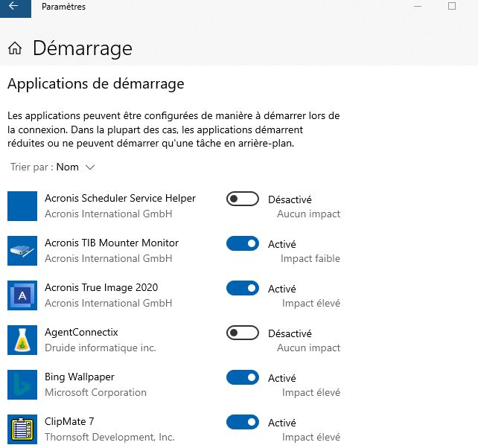The image size is (478, 448).
Task: Click the Bing Wallpaper icon
Action: [x=22, y=385]
